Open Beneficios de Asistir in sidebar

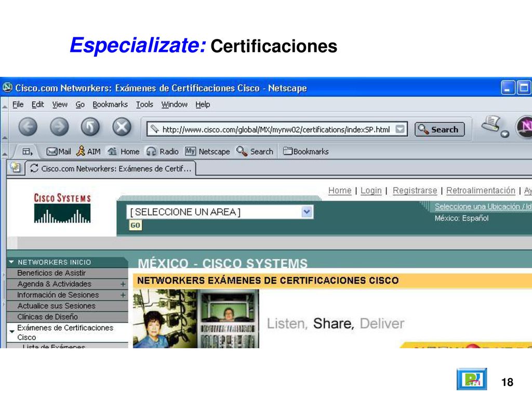(68, 273)
